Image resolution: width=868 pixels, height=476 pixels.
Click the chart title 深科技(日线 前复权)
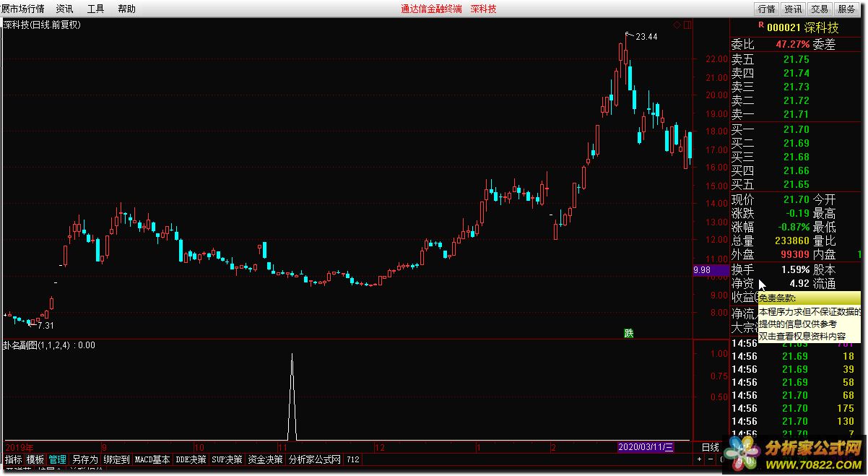coord(42,25)
